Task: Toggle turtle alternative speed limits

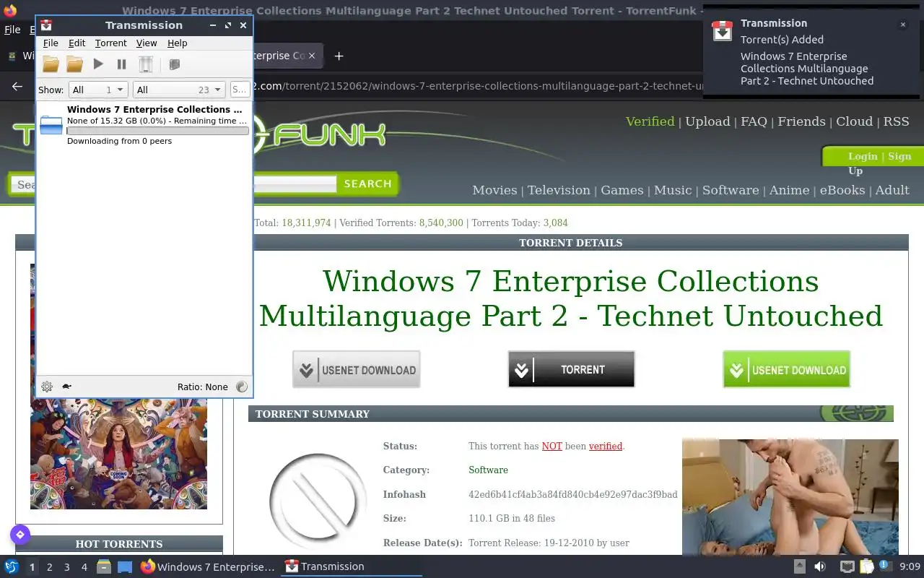Action: pyautogui.click(x=66, y=387)
